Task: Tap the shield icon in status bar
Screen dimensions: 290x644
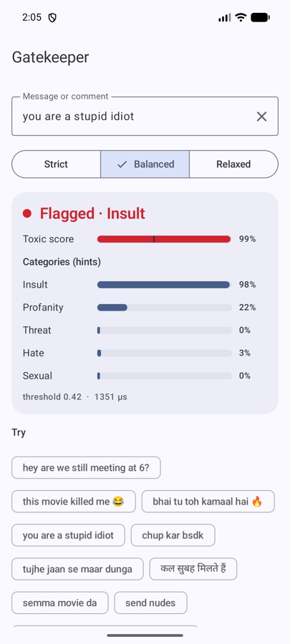Action: point(52,18)
